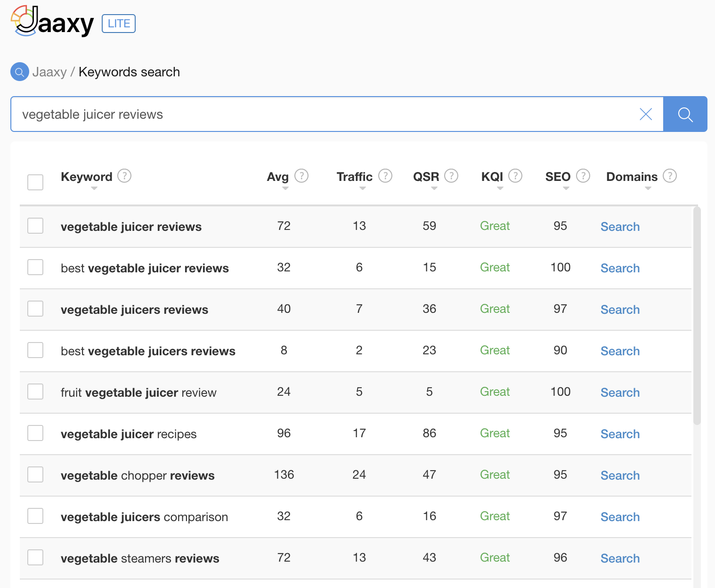Click the KQI help question mark
Image resolution: width=715 pixels, height=588 pixels.
[x=515, y=176]
